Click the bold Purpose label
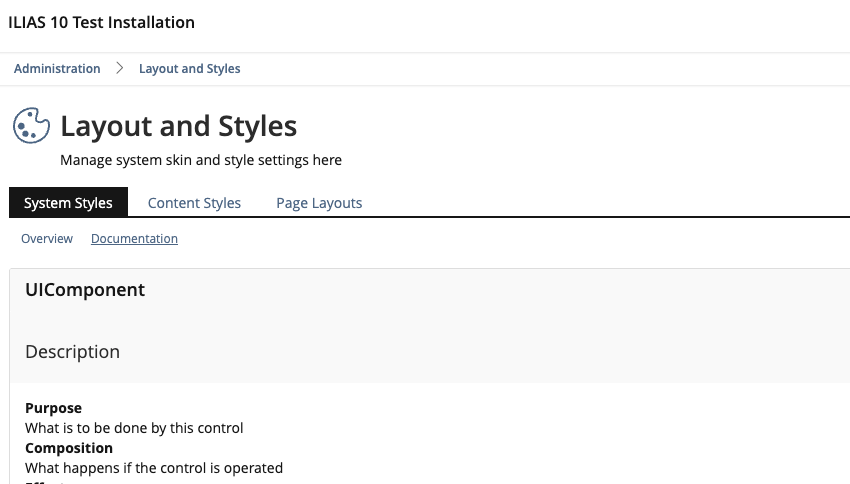 (x=53, y=408)
